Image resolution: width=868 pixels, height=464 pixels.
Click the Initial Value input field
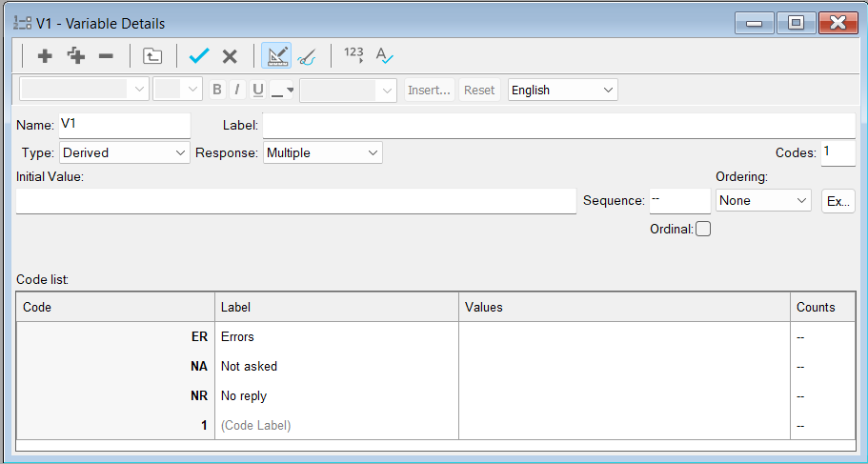click(x=296, y=200)
